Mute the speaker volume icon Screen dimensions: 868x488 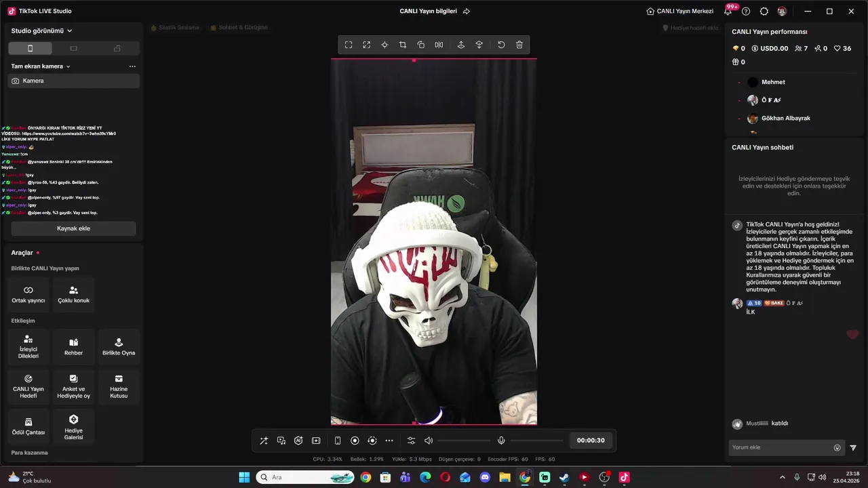click(429, 441)
